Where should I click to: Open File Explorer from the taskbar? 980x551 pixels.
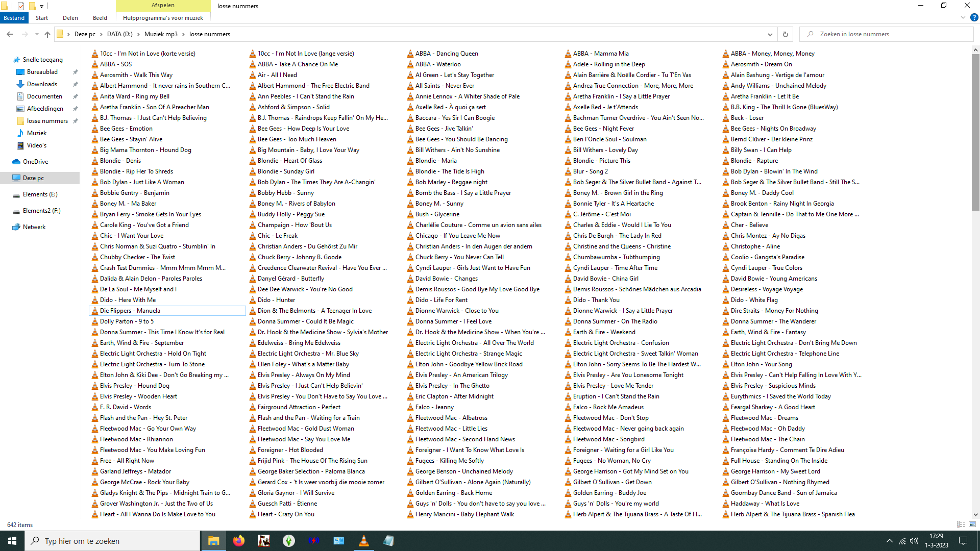point(213,541)
